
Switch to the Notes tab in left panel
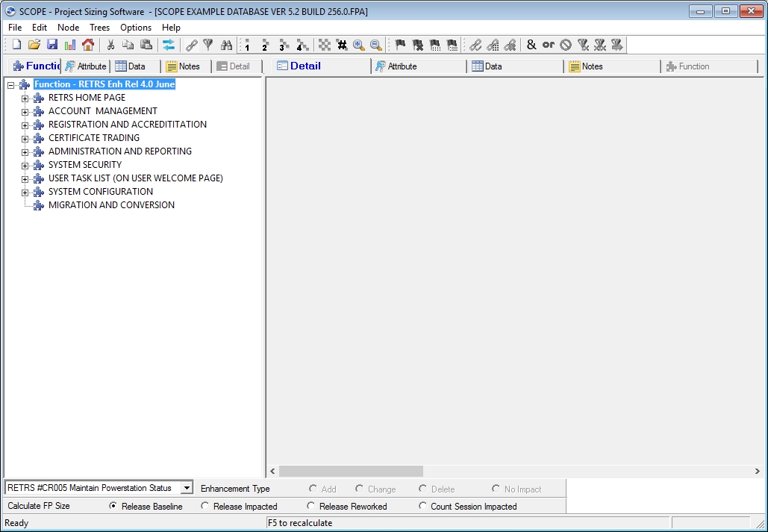184,66
